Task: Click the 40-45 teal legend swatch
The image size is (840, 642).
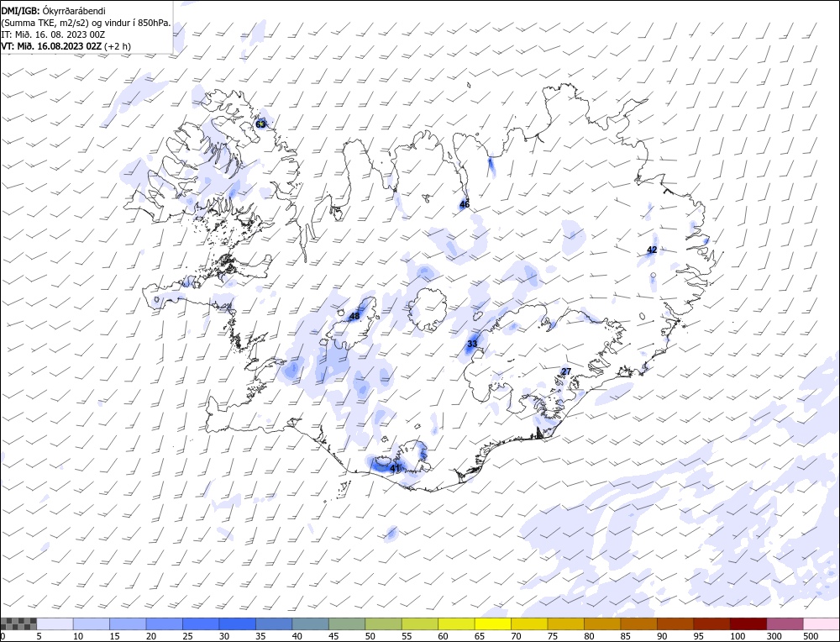Action: tap(311, 624)
